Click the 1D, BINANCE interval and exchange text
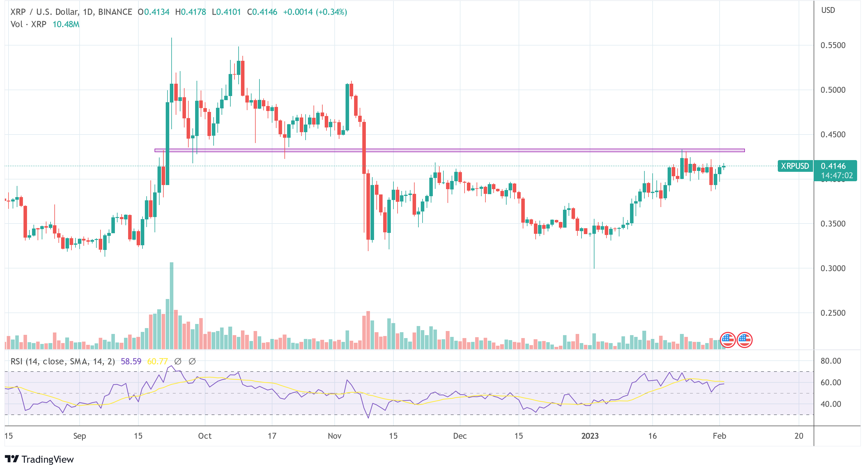The width and height of the screenshot is (868, 472). (x=108, y=12)
